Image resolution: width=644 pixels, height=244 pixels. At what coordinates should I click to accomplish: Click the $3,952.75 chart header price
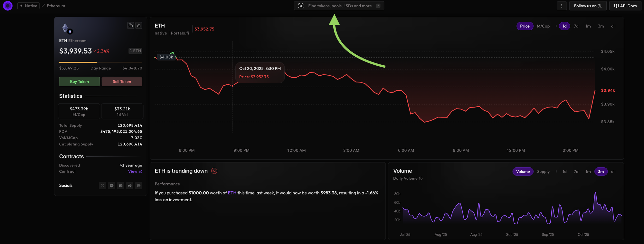[204, 29]
